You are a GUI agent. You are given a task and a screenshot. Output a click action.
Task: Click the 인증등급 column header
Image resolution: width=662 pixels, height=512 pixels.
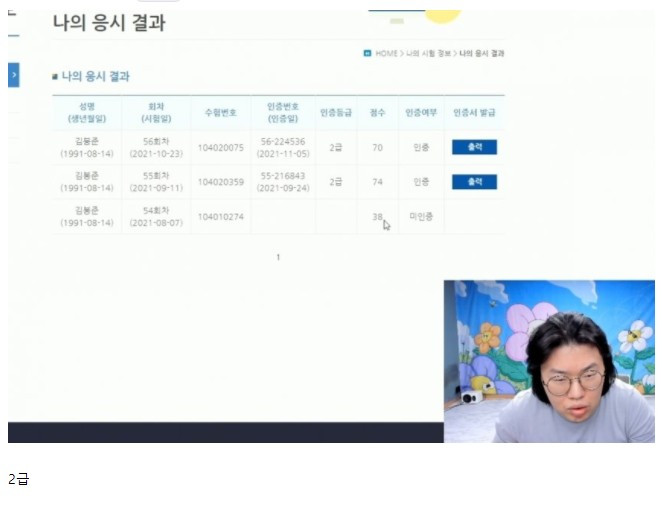click(336, 113)
